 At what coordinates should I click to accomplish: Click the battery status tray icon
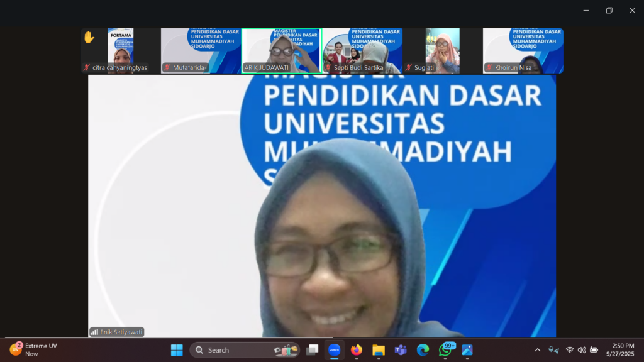click(594, 350)
